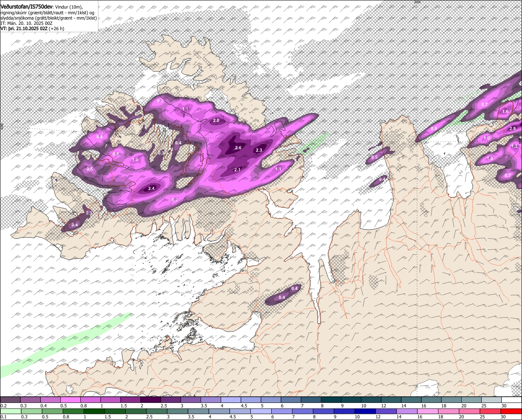Click the 2.1 precipitation value on the map
This screenshot has width=522, height=420.
pos(238,170)
